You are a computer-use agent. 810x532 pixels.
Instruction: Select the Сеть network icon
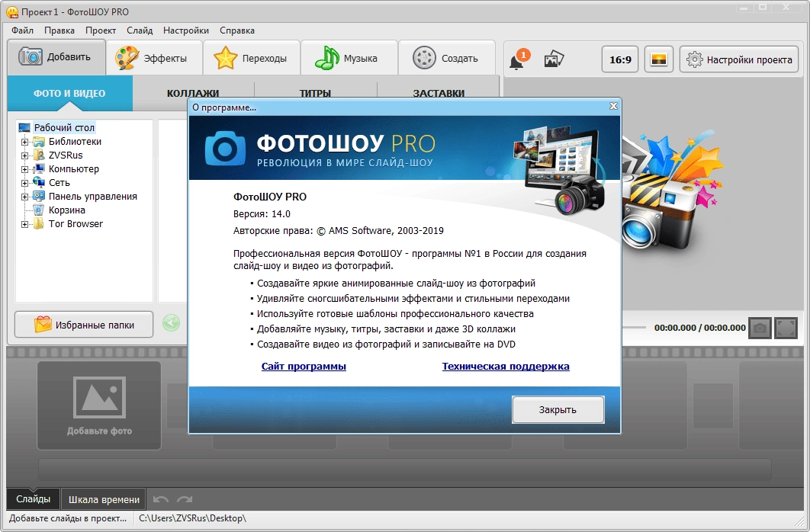tap(39, 183)
